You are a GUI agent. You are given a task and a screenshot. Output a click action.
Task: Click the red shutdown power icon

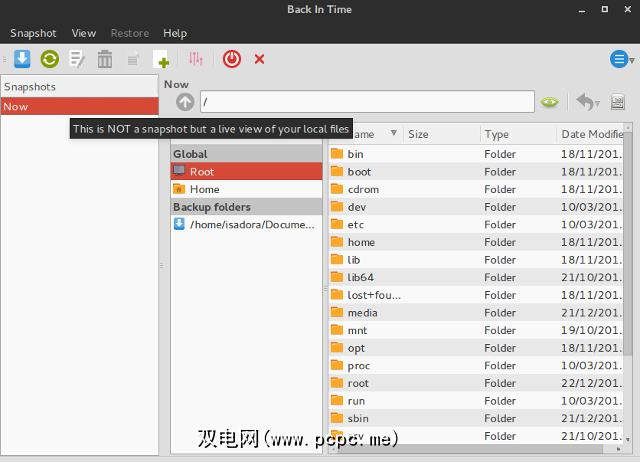coord(232,59)
